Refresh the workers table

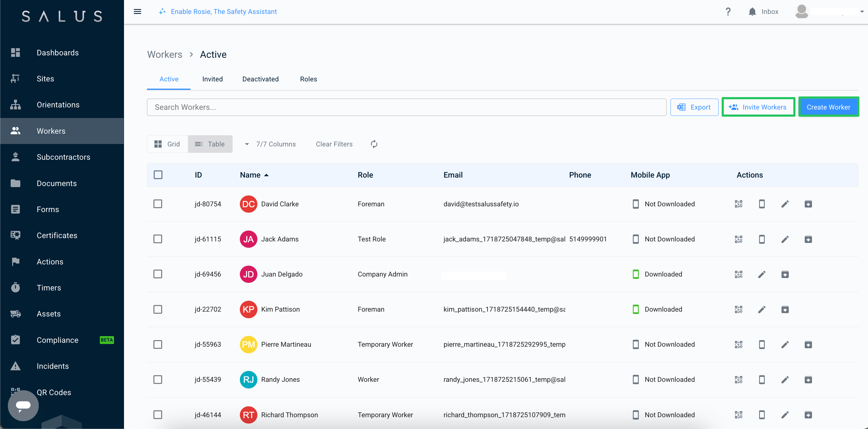pos(374,144)
